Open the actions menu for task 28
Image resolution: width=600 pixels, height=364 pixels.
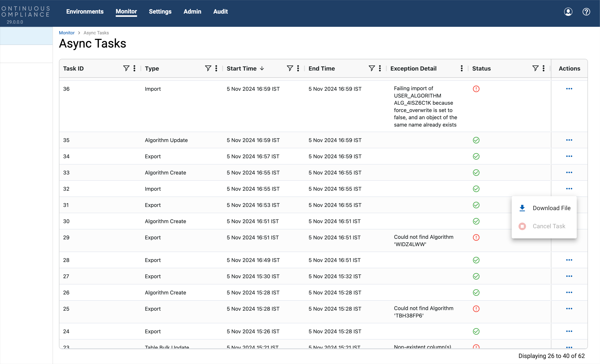pos(569,260)
